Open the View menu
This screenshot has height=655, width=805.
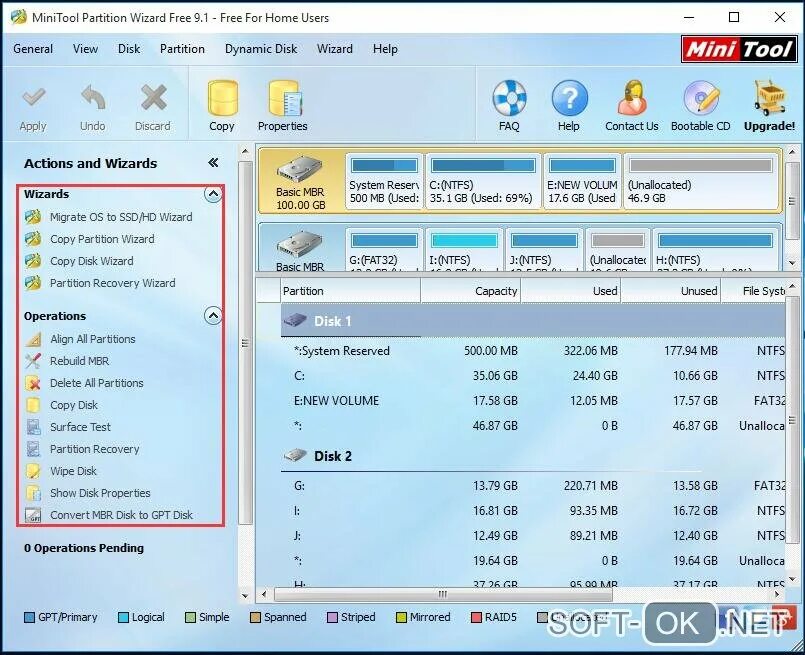(85, 49)
